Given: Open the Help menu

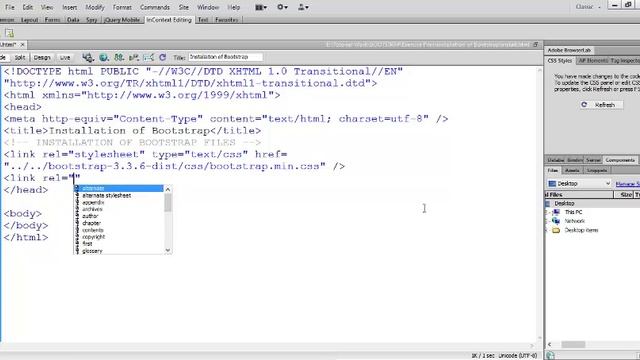Looking at the screenshot, I should pyautogui.click(x=233, y=7).
